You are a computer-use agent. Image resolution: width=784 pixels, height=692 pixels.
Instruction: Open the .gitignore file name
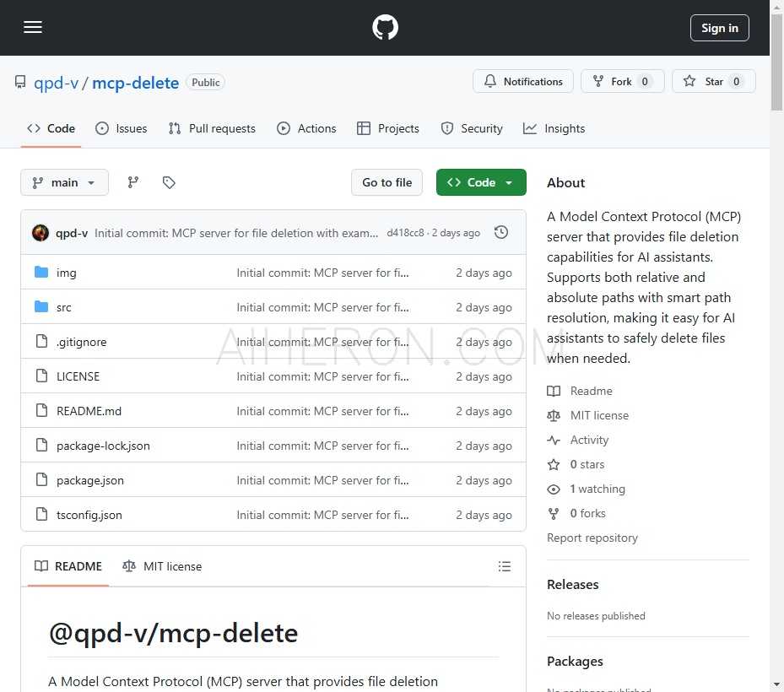[82, 342]
